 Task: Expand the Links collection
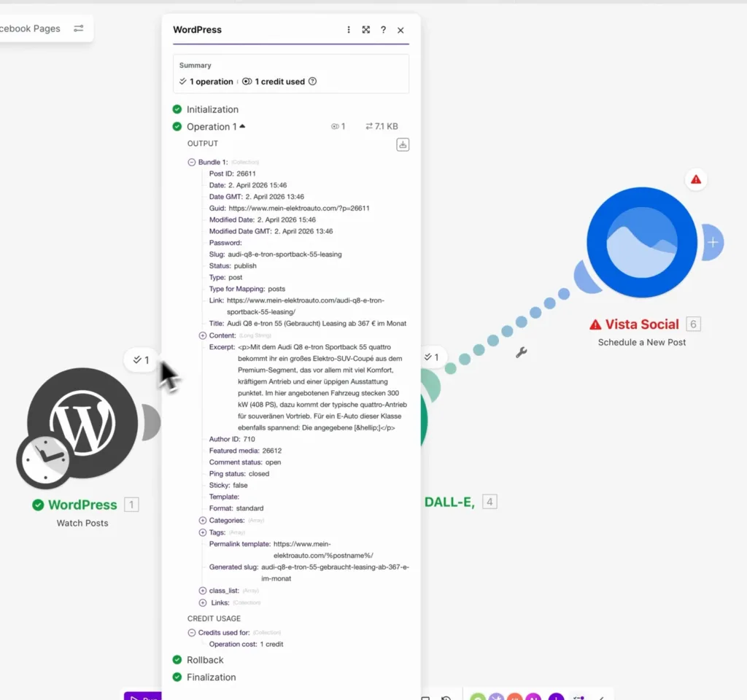[203, 603]
